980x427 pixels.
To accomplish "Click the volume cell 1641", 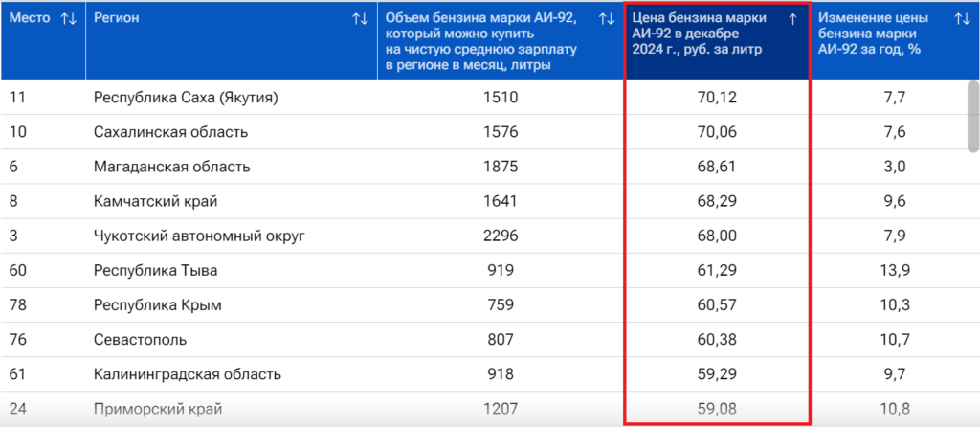I will coord(501,201).
